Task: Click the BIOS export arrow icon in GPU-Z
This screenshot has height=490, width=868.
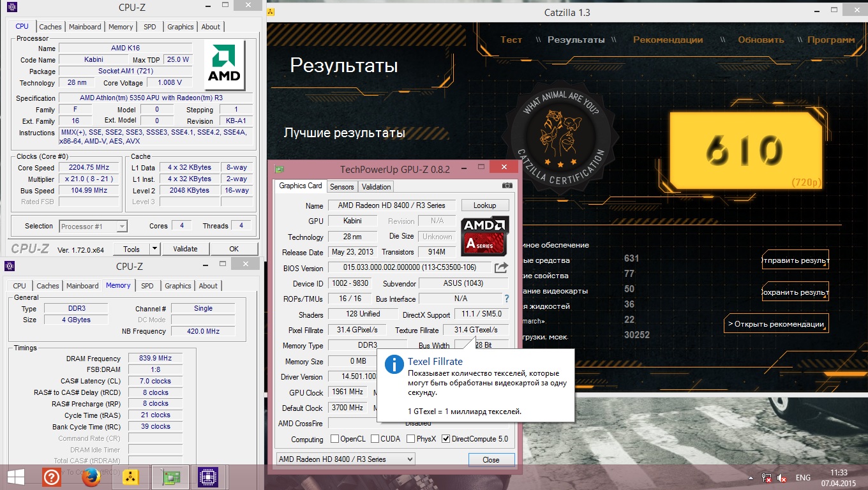Action: pos(502,268)
